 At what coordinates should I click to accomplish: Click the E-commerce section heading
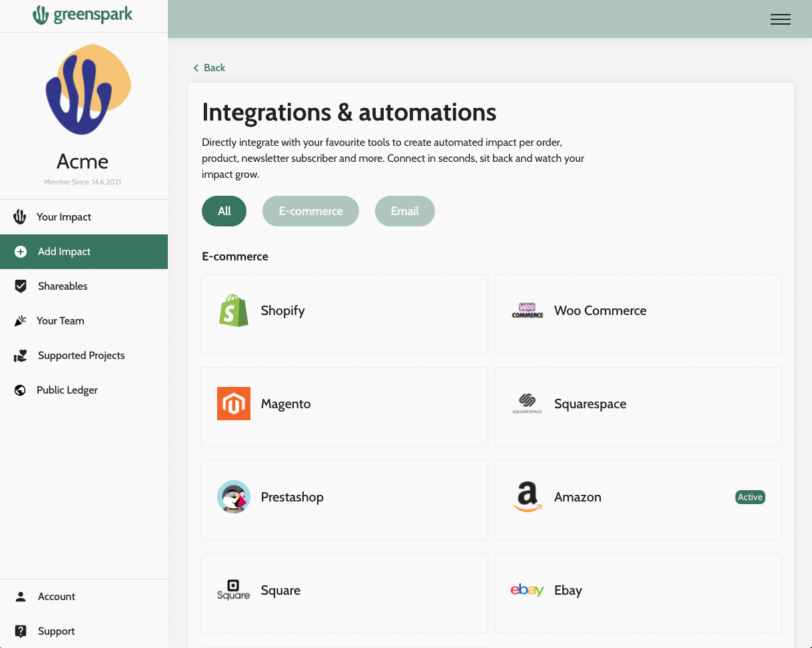(235, 256)
